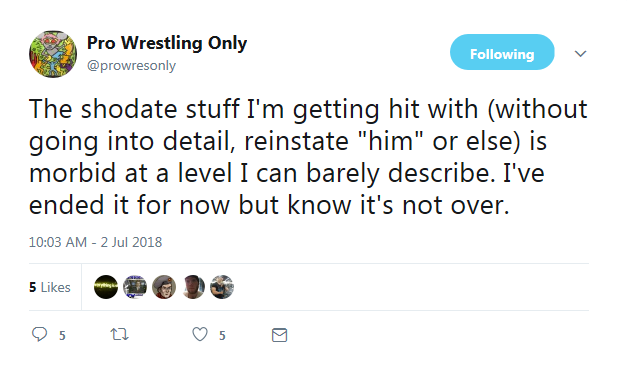This screenshot has width=627, height=365.
Task: Retweet this post using the retweet arrows icon
Action: tap(120, 334)
